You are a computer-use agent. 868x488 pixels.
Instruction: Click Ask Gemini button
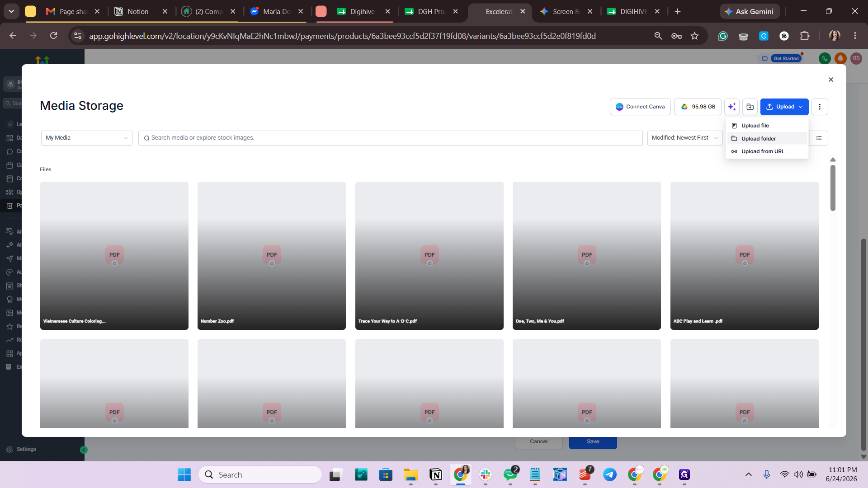click(x=750, y=12)
